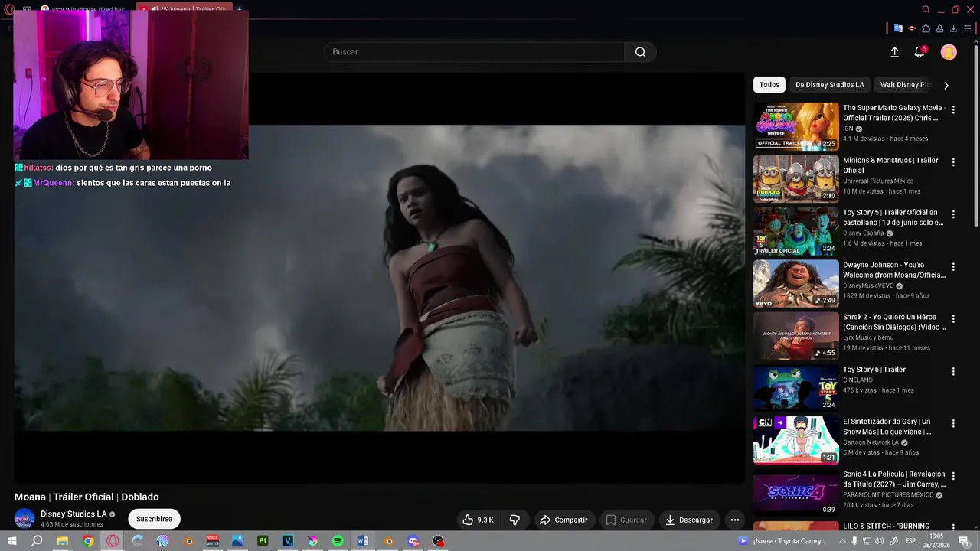
Task: Open Sonic 4 La Película thumbnail
Action: point(796,492)
